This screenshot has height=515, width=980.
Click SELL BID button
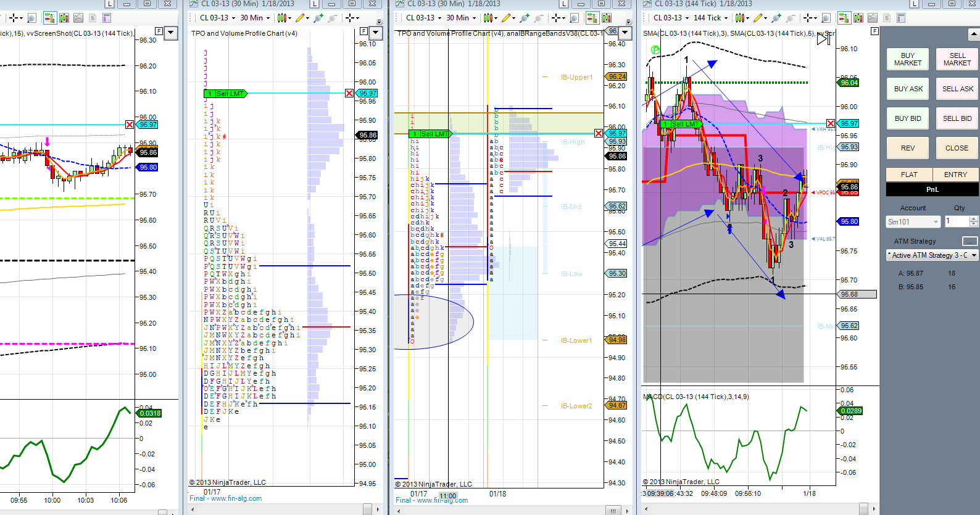point(957,118)
